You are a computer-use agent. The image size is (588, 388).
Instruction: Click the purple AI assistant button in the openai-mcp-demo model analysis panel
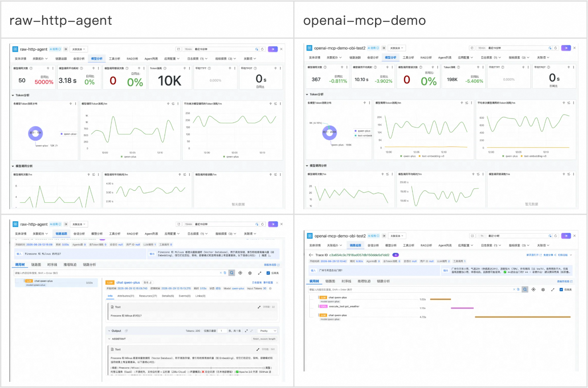pyautogui.click(x=566, y=48)
